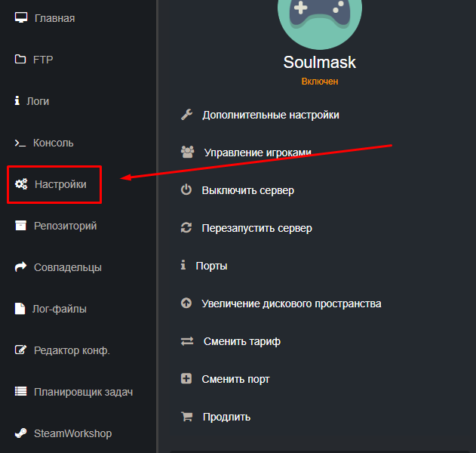Click the wrench icon for additional settings
This screenshot has height=453, width=476.
click(x=187, y=115)
